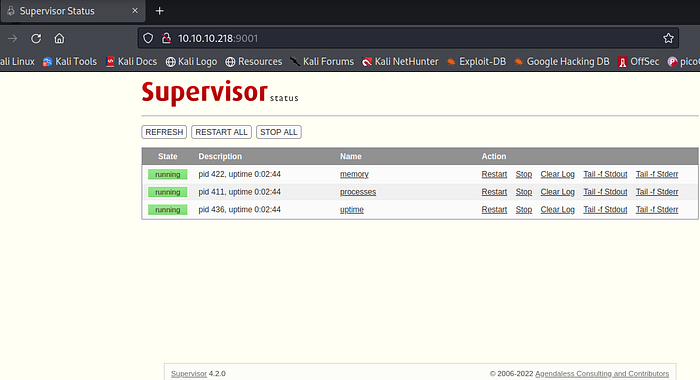Open tracking protection shield icon
Screen dimensions: 700x380
point(148,38)
